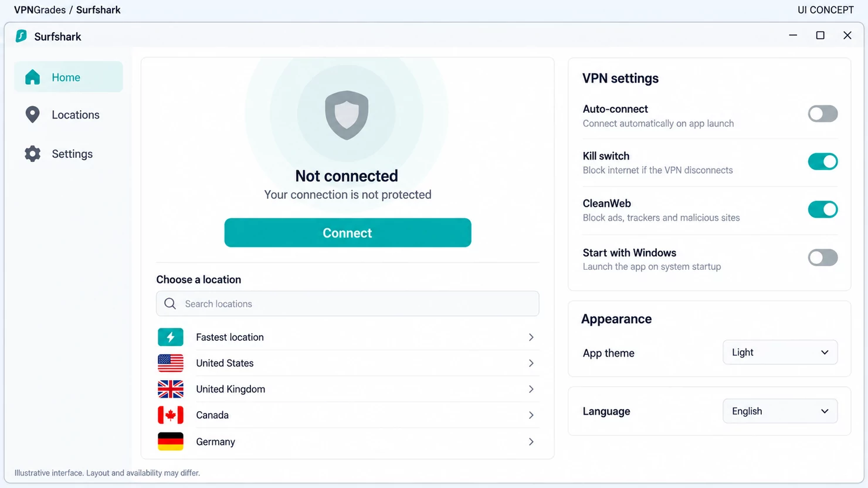Open the Settings menu label
868x488 pixels.
point(72,154)
